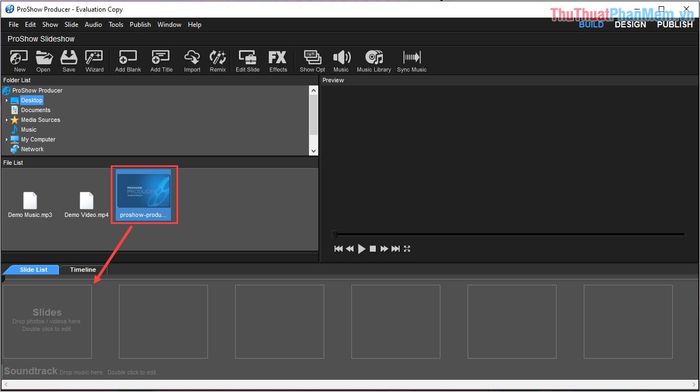Select ProShow Producer root folder
Screen dimensions: 700x392
click(x=37, y=91)
